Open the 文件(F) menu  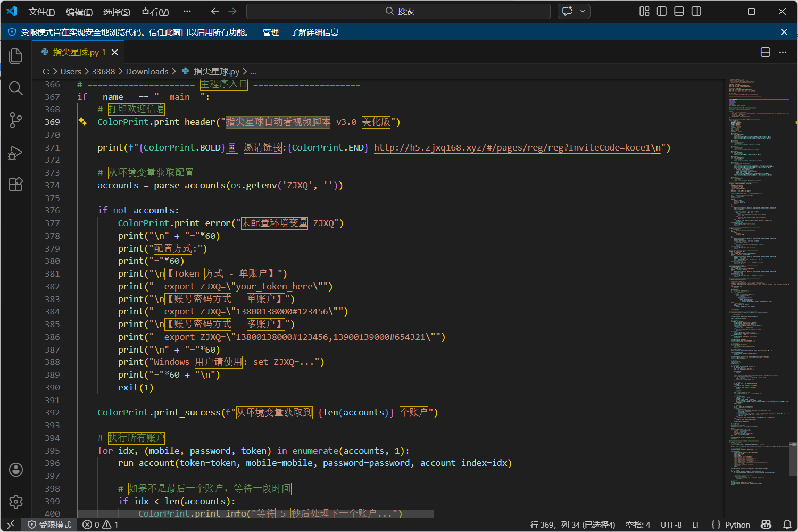click(41, 12)
